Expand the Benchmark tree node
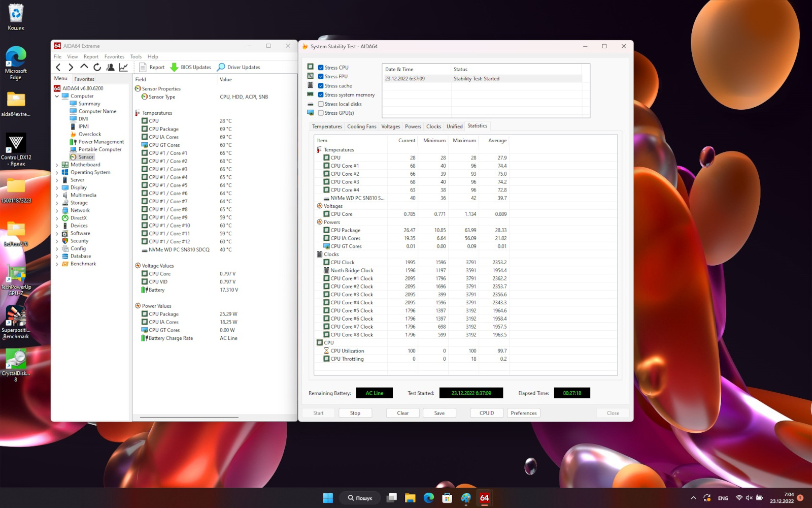 pos(57,264)
